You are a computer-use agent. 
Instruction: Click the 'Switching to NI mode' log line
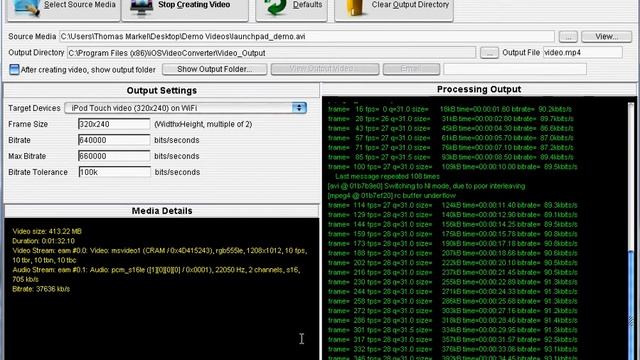coord(427,186)
